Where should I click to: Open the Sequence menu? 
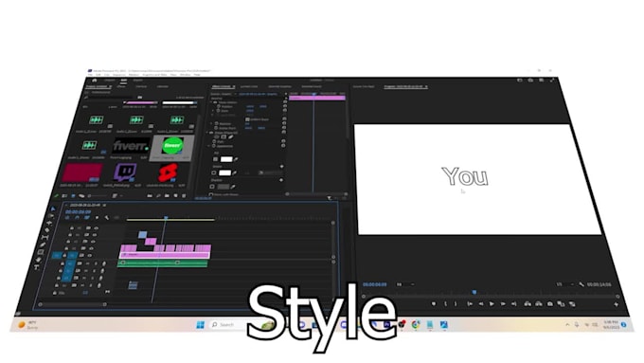(x=119, y=75)
